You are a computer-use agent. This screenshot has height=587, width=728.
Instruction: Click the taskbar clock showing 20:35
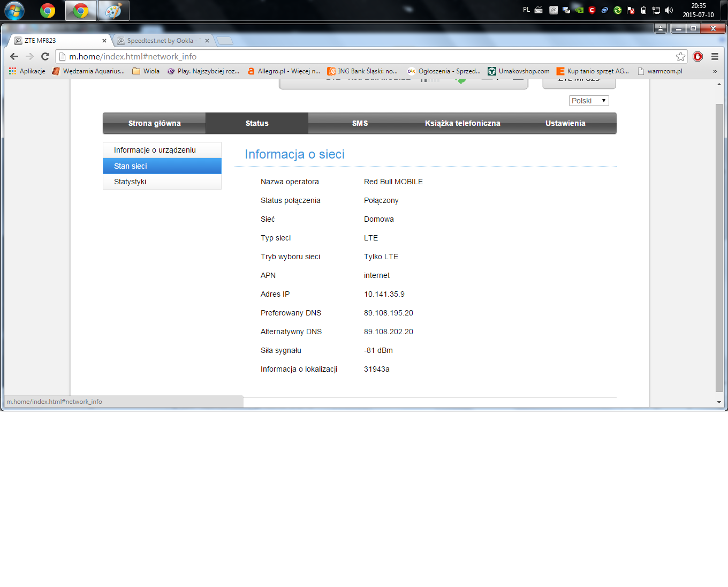coord(698,10)
